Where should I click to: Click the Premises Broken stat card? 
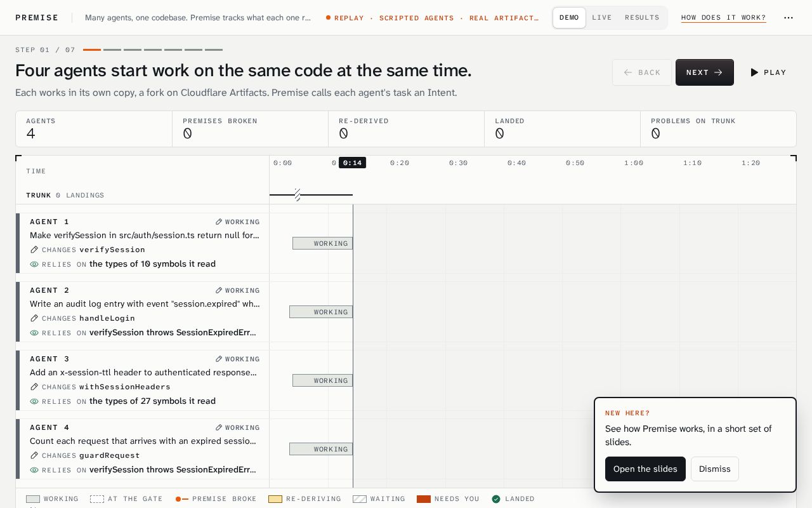tap(250, 129)
